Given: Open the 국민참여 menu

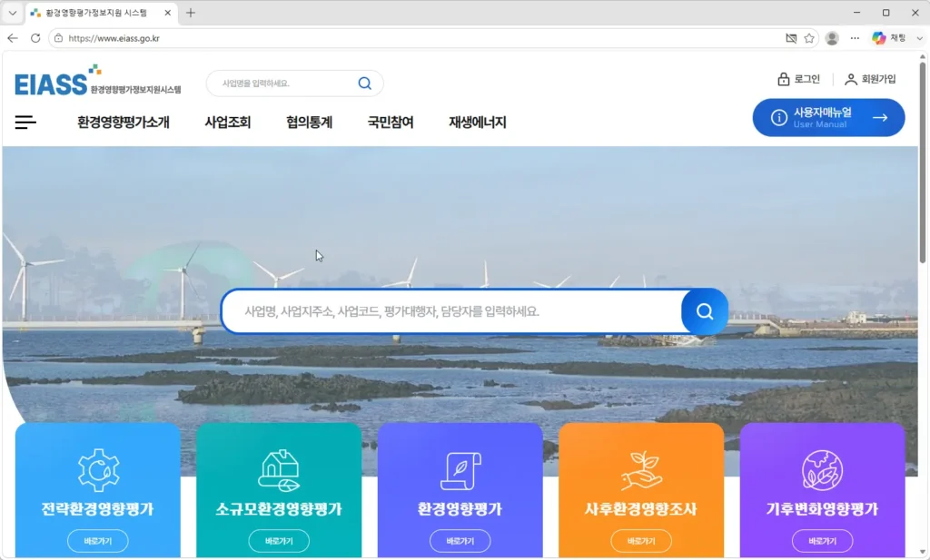Looking at the screenshot, I should point(391,122).
